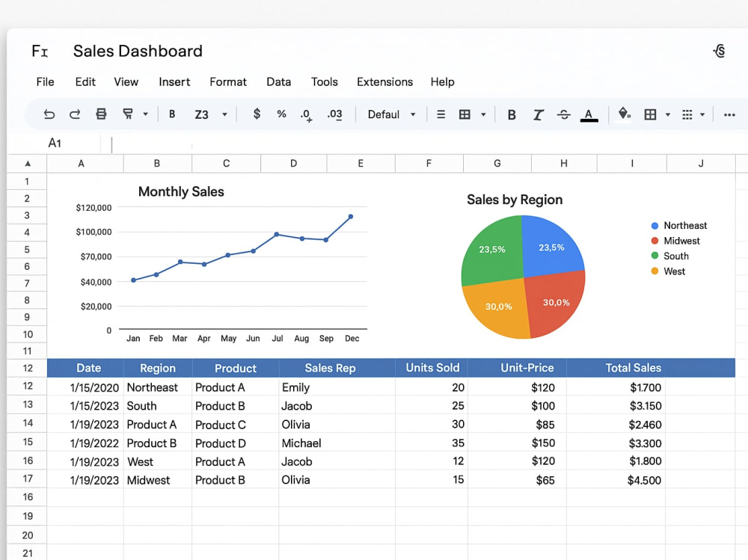The width and height of the screenshot is (748, 560).
Task: Expand the merge cells dropdown arrow
Action: pos(483,114)
